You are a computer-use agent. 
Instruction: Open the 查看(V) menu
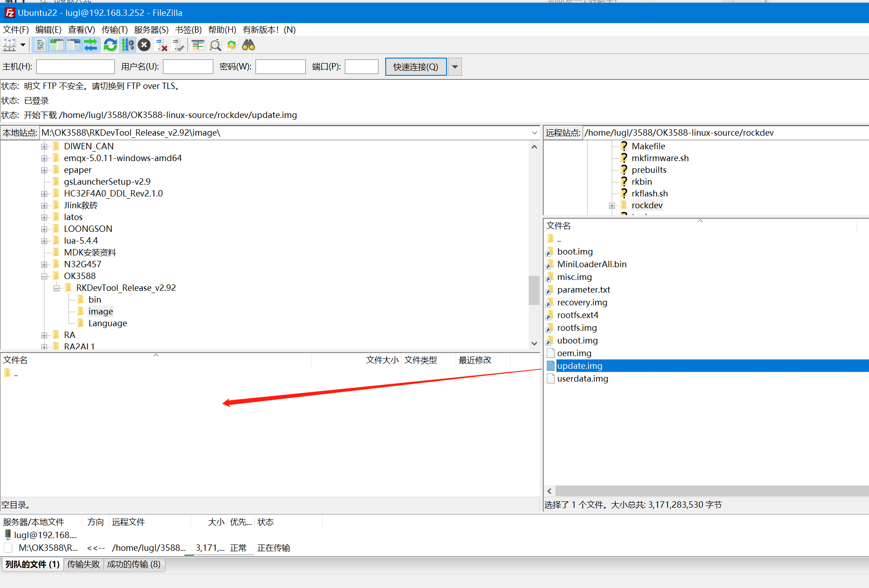[x=82, y=29]
